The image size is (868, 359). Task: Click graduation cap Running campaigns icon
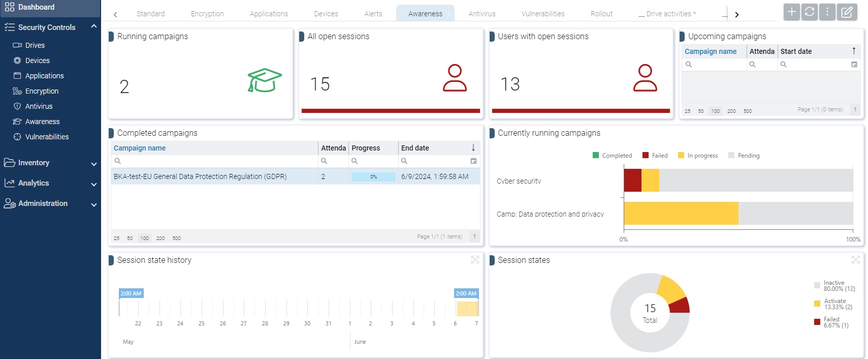pos(265,80)
